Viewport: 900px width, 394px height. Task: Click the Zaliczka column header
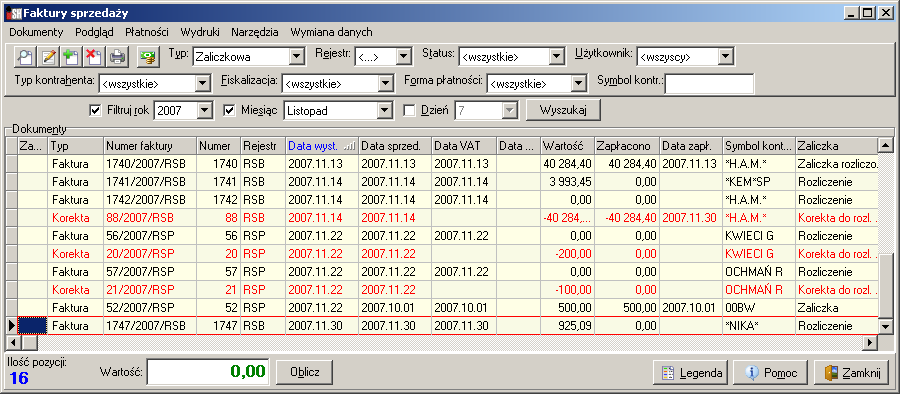837,146
